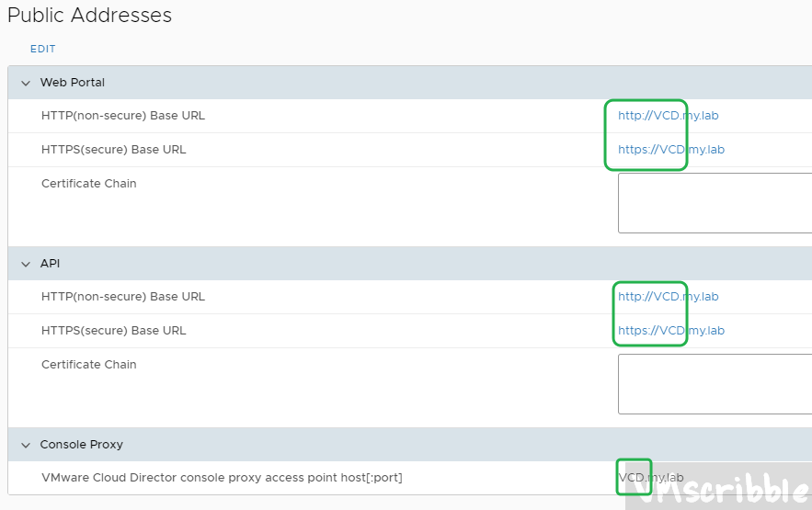Click the Web Portal section header title
Screen dimensions: 812x510
[x=72, y=83]
